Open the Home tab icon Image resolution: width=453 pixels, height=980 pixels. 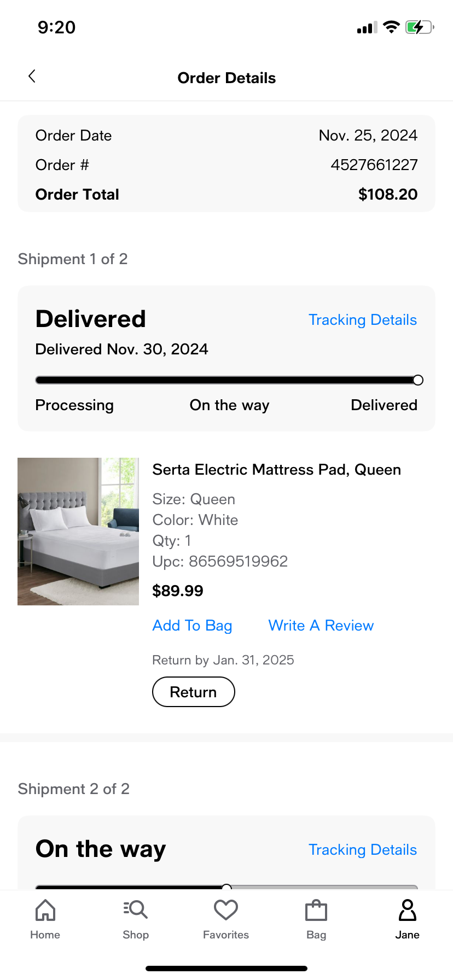pyautogui.click(x=45, y=911)
